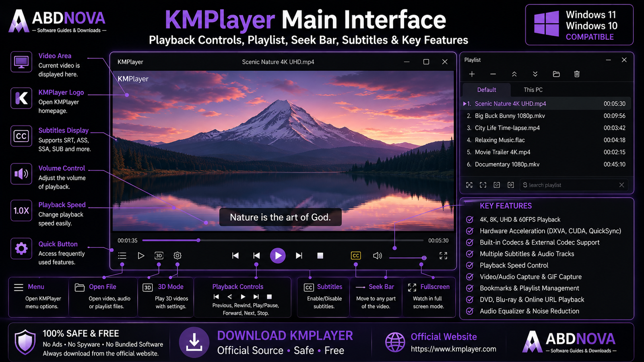Click the elapsed time 00:01:35
The width and height of the screenshot is (644, 362).
point(127,241)
